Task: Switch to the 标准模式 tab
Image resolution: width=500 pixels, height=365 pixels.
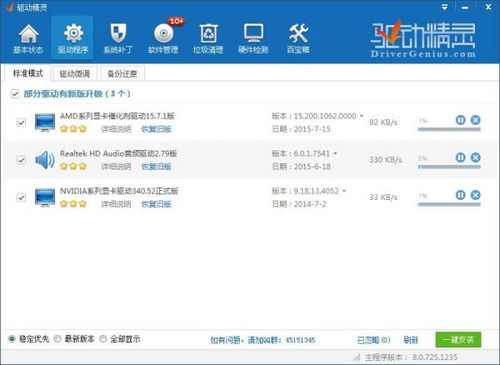Action: tap(28, 73)
